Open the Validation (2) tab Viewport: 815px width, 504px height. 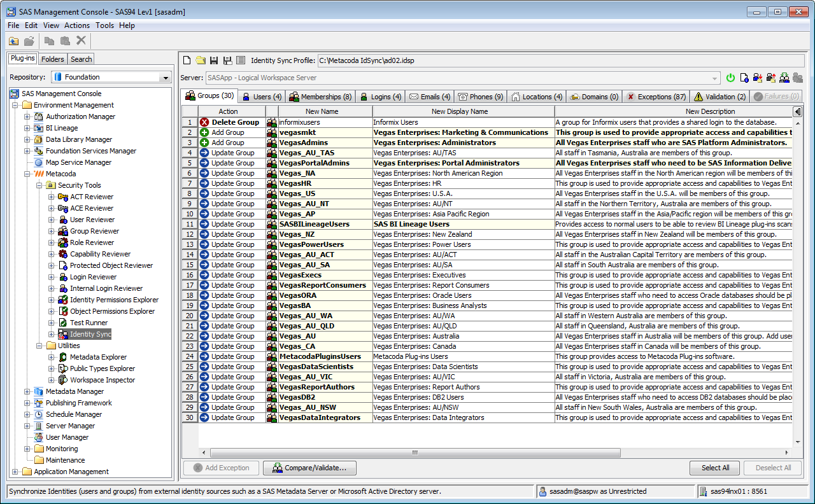pos(720,97)
